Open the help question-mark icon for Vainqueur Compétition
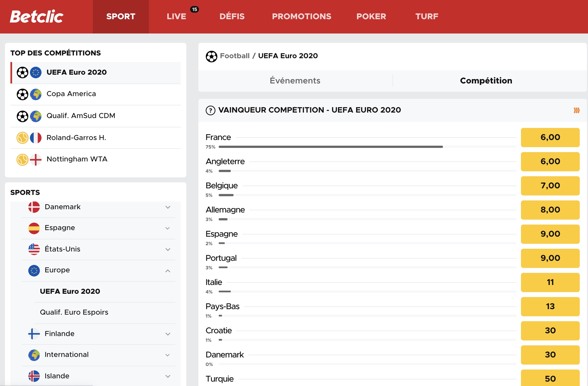 tap(210, 110)
